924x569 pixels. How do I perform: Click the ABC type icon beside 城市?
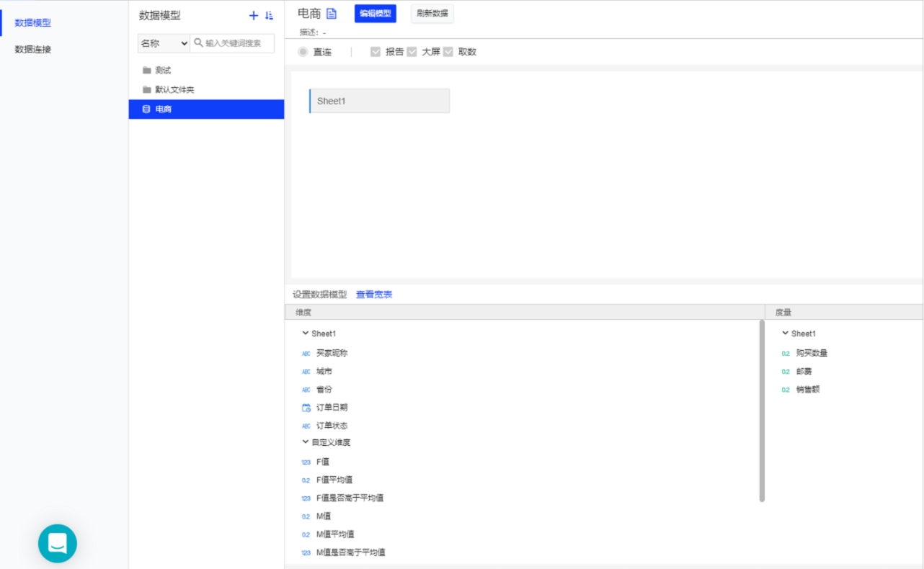306,372
